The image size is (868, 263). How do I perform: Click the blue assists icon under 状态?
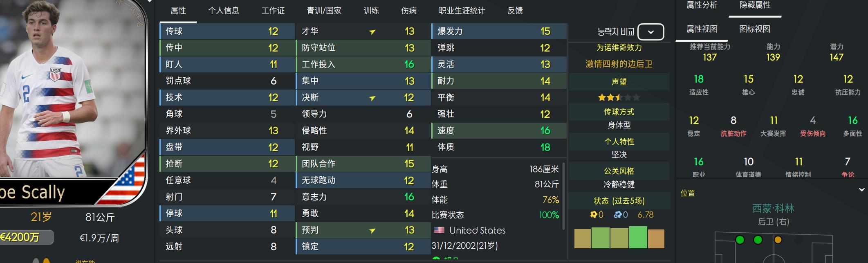point(617,215)
